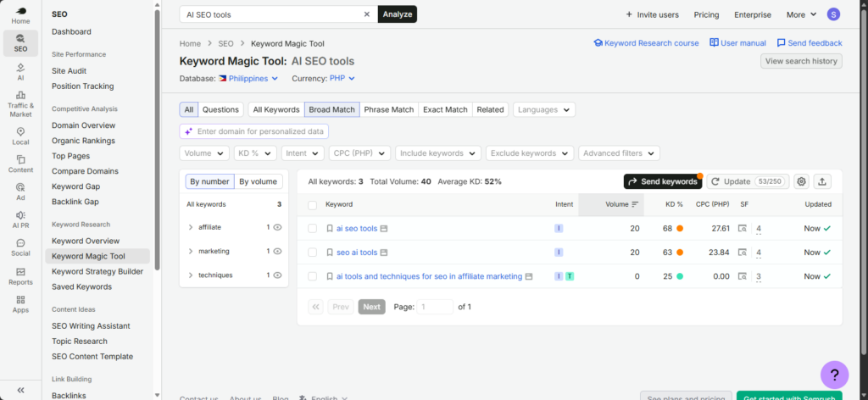This screenshot has height=400, width=868.
Task: Open the User manual link
Action: pos(738,42)
